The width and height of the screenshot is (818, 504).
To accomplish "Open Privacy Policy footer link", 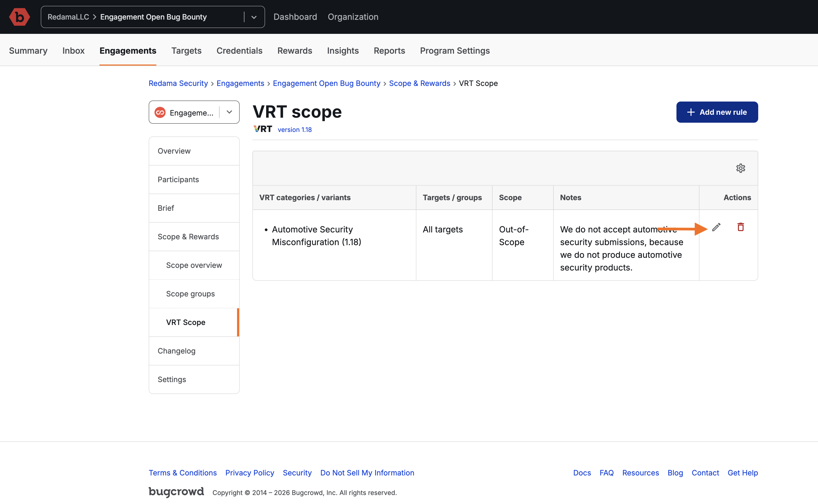I will 249,473.
